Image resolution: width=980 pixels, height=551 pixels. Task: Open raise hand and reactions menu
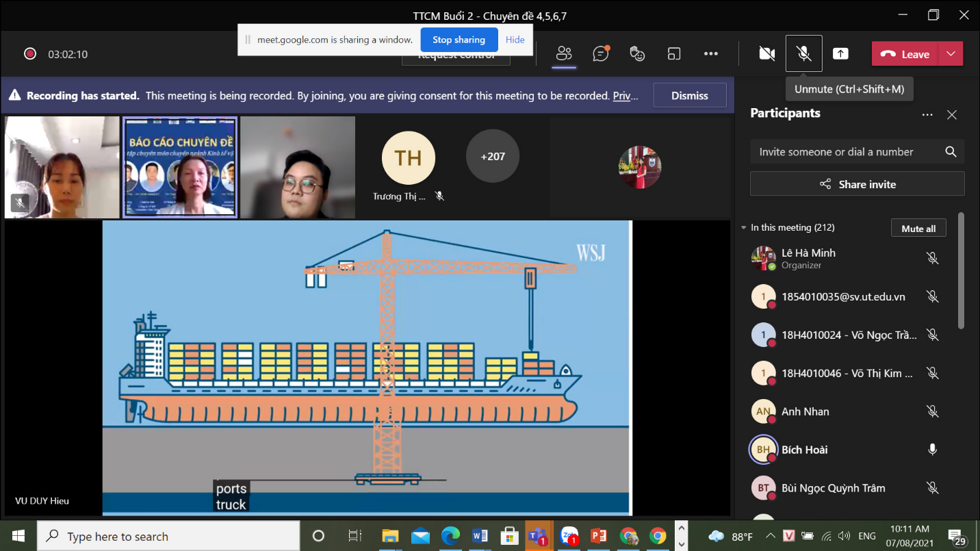coord(637,54)
